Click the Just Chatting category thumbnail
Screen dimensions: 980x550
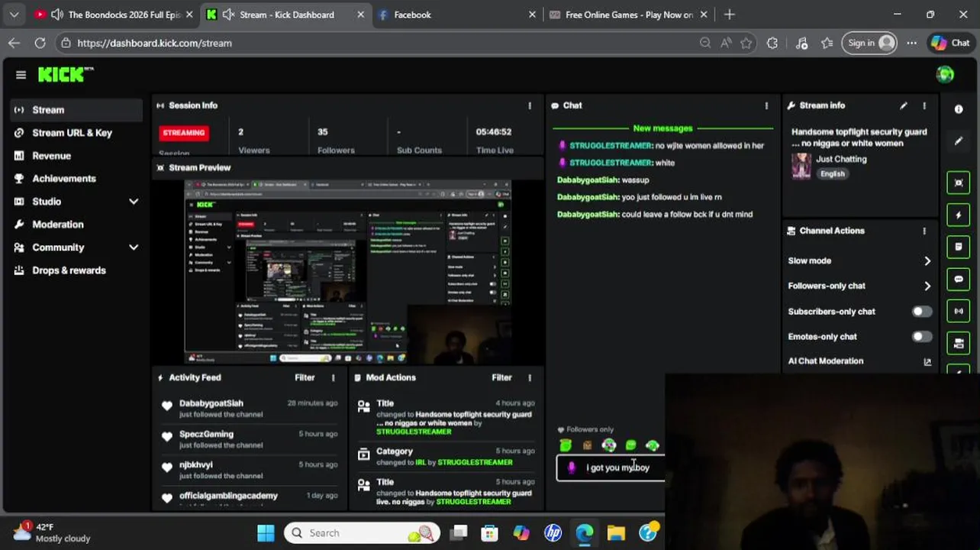[x=801, y=166]
